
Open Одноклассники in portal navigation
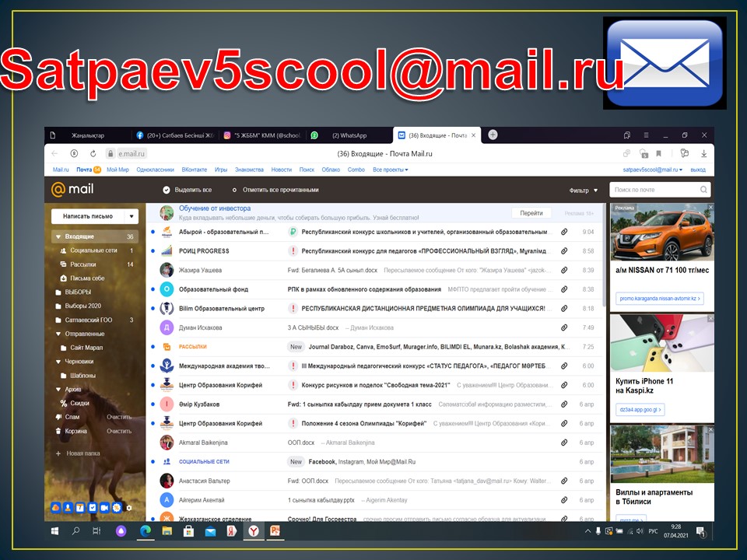click(156, 170)
